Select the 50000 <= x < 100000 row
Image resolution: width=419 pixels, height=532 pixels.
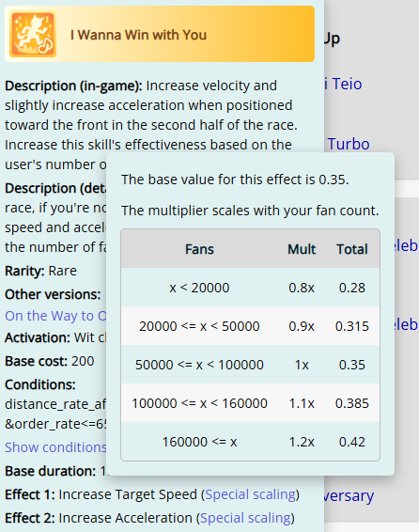250,365
